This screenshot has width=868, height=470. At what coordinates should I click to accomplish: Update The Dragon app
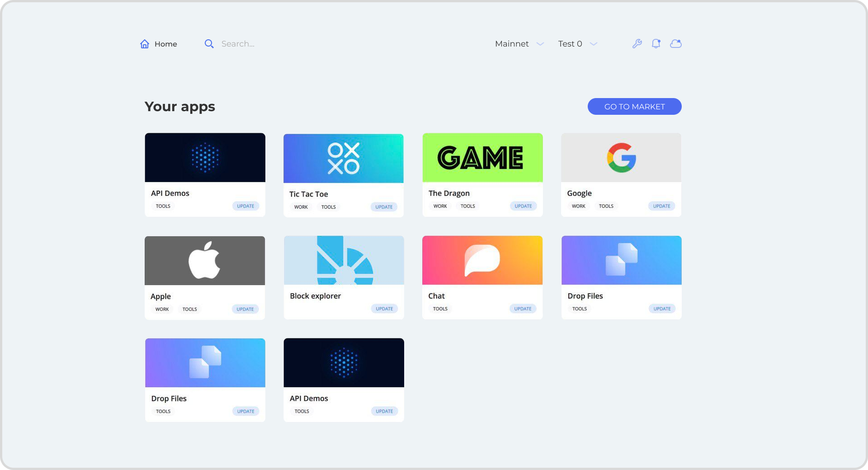click(x=524, y=206)
